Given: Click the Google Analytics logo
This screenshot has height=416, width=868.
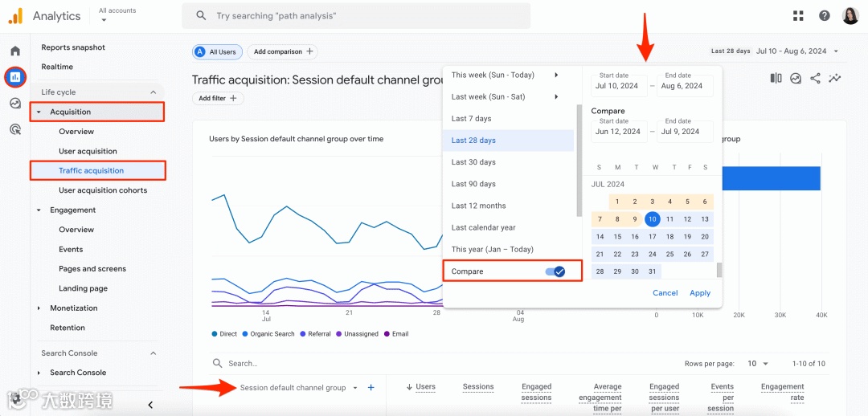Looking at the screenshot, I should pyautogui.click(x=15, y=16).
